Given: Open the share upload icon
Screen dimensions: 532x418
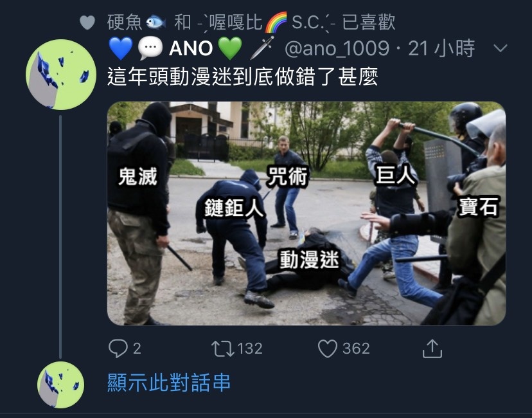Looking at the screenshot, I should [432, 349].
